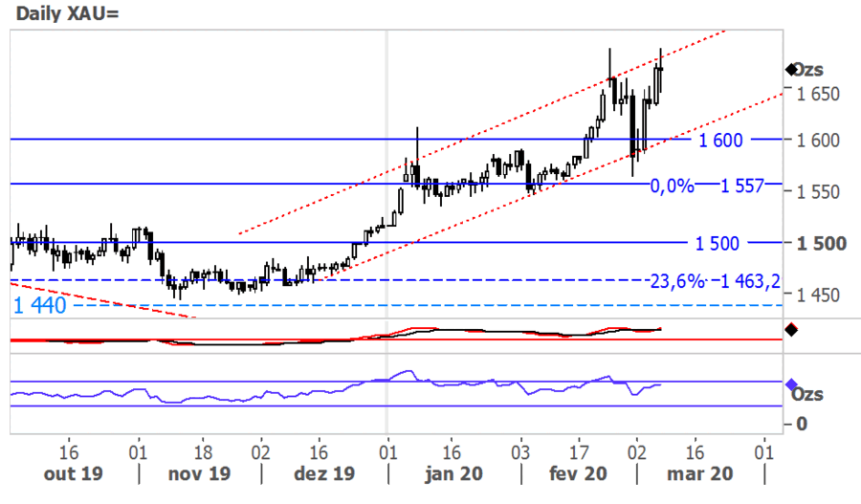The image size is (861, 504).
Task: Click the 0,0% Fibonacci label
Action: click(x=673, y=186)
